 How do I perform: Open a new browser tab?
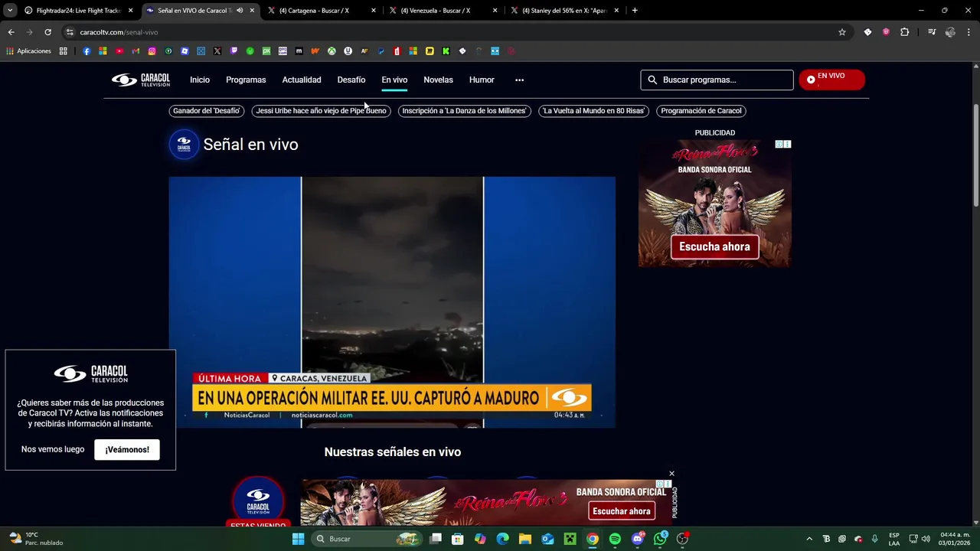click(x=635, y=11)
